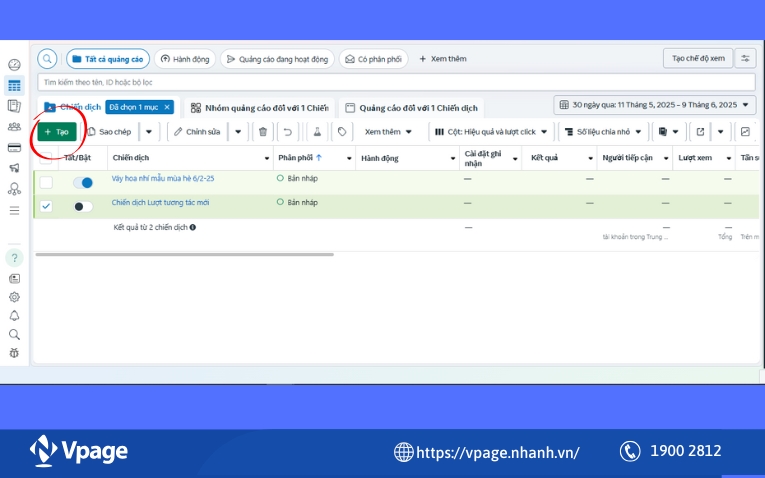
Task: Click the Hành động column header
Action: tap(380, 158)
